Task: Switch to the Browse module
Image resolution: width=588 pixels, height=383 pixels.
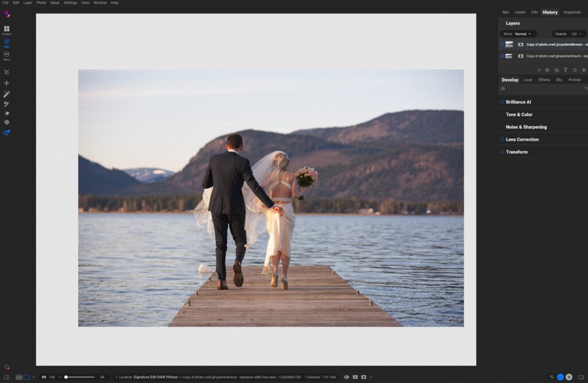Action: click(7, 28)
